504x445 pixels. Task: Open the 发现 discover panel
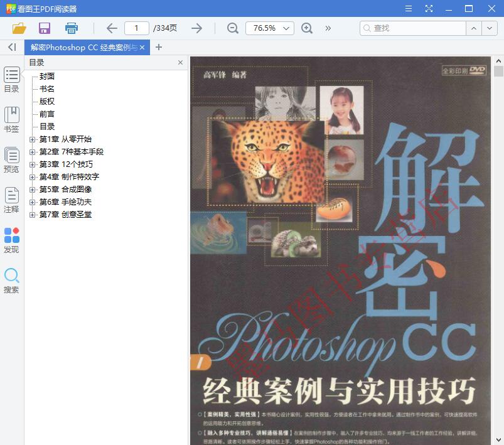(11, 240)
